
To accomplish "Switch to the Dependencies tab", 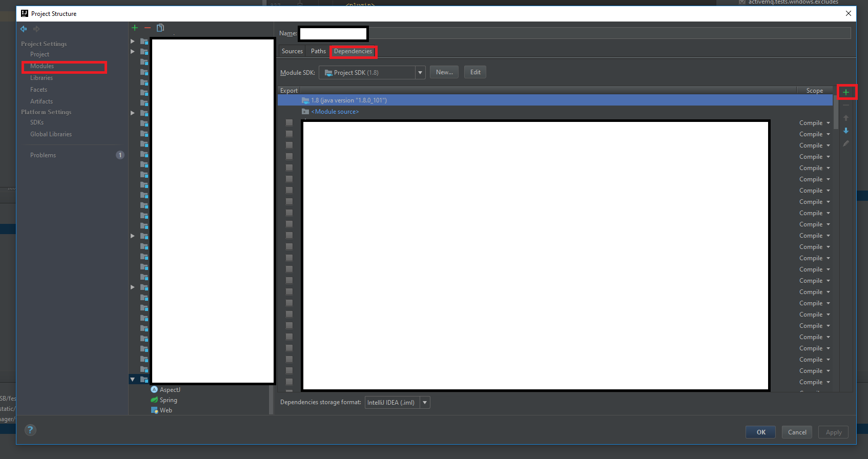I will click(353, 51).
